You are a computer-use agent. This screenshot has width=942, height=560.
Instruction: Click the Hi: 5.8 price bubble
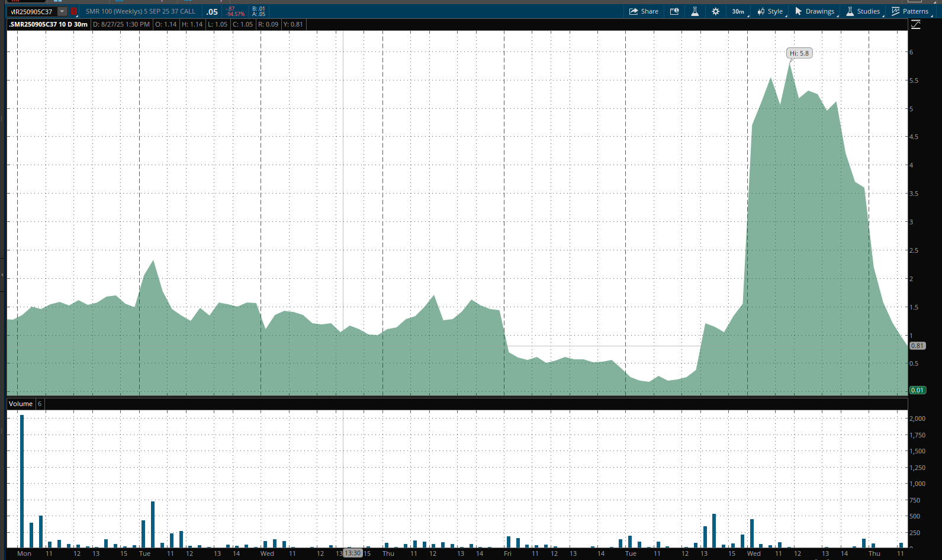click(x=799, y=53)
